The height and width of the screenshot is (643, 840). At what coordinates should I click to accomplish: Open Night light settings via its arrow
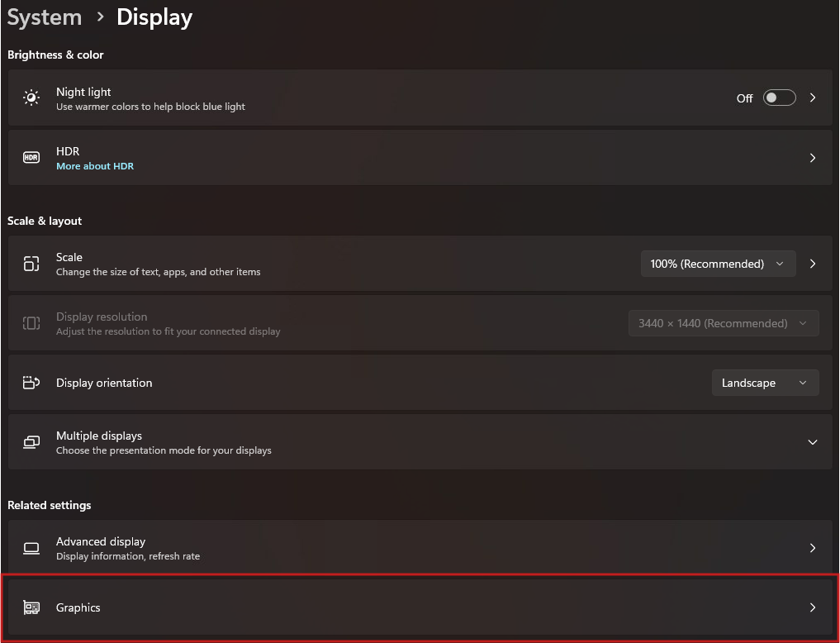pos(812,98)
